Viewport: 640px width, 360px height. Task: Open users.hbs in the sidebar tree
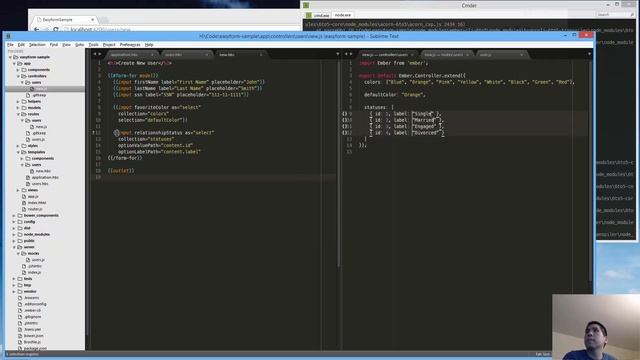point(40,184)
